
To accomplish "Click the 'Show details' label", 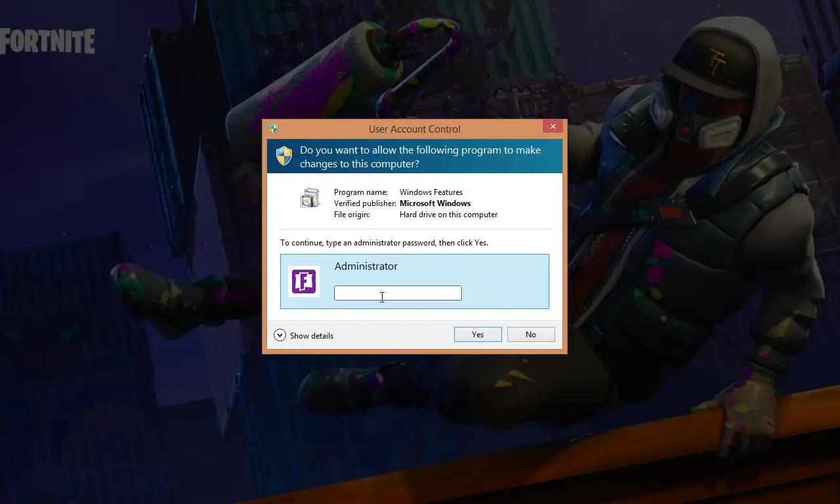I will click(312, 335).
